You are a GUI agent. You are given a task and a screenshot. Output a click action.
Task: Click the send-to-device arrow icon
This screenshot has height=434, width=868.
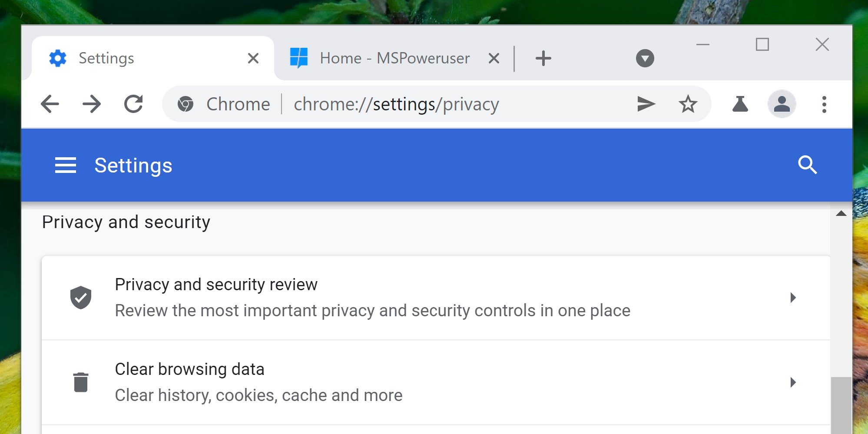[x=646, y=104]
